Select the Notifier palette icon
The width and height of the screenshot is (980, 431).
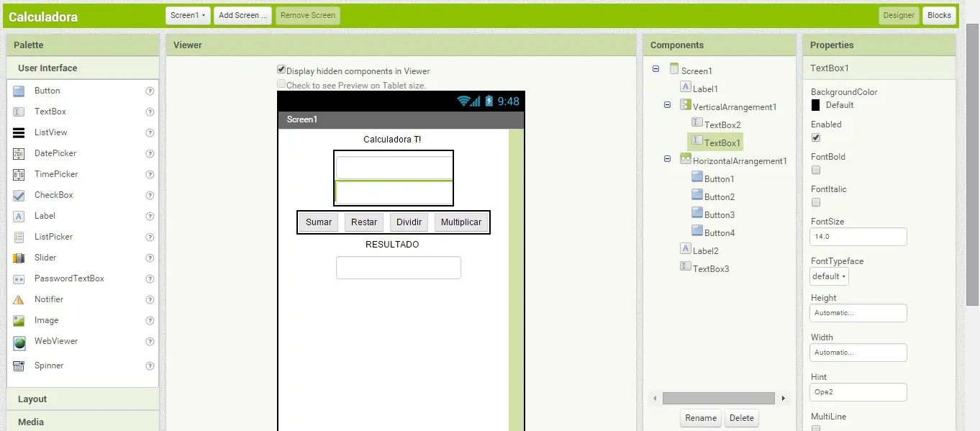click(19, 299)
